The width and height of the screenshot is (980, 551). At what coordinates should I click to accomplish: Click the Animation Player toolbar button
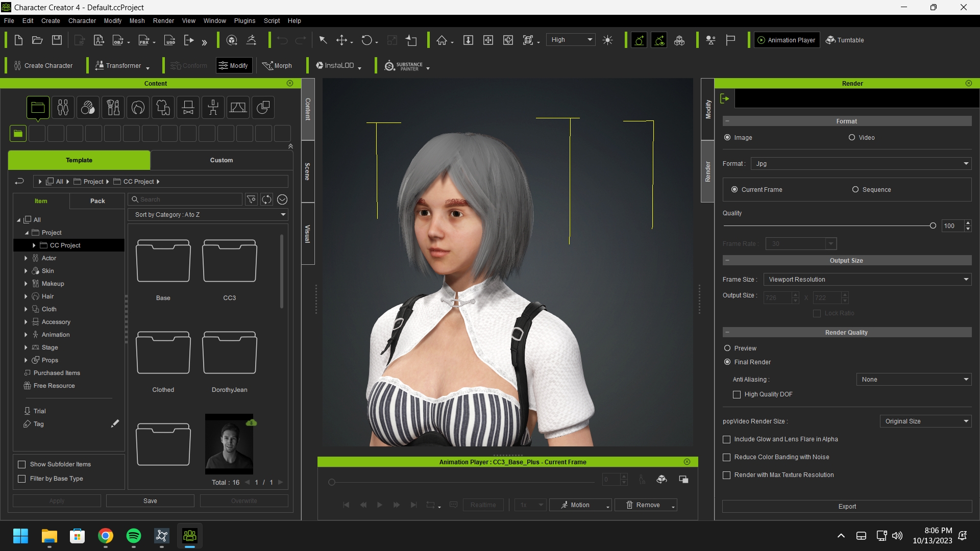click(x=787, y=40)
